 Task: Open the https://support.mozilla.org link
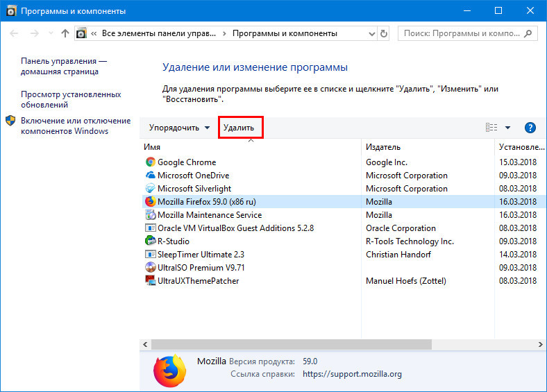coord(352,374)
